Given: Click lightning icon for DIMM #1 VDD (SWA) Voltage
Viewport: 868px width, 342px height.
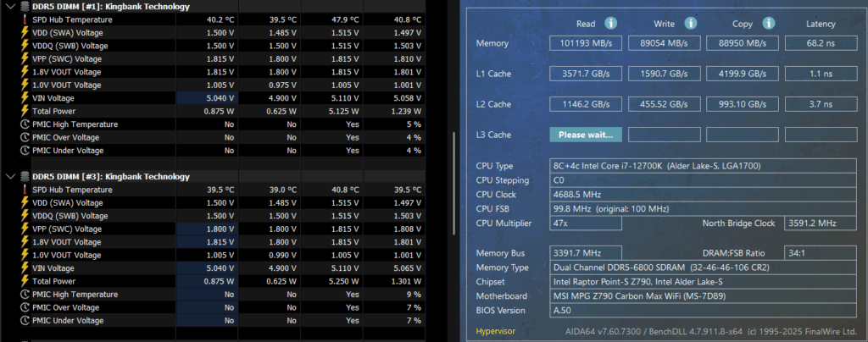Looking at the screenshot, I should pyautogui.click(x=25, y=33).
